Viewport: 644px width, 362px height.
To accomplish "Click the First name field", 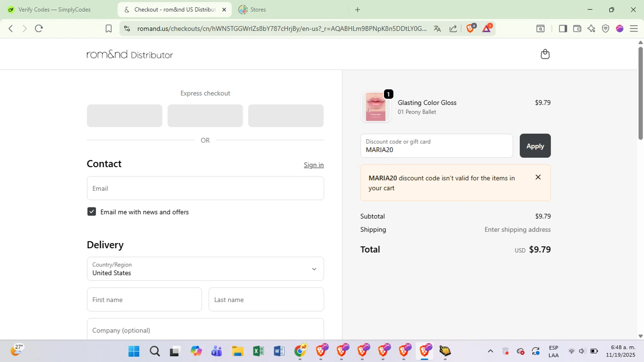I will (x=144, y=299).
